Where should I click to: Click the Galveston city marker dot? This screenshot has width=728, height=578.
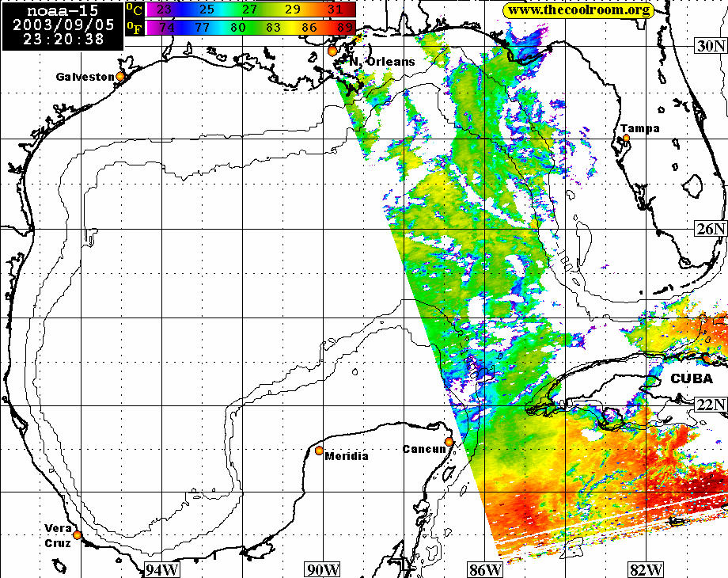[x=120, y=76]
